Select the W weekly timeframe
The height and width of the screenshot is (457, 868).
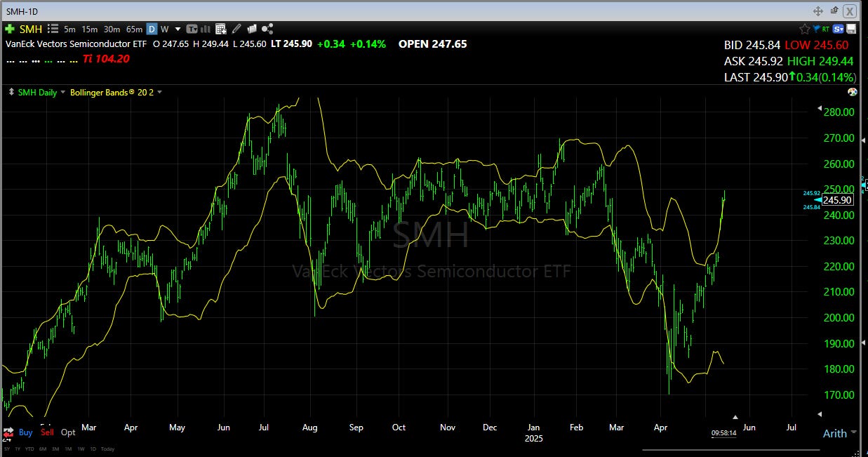click(x=165, y=29)
